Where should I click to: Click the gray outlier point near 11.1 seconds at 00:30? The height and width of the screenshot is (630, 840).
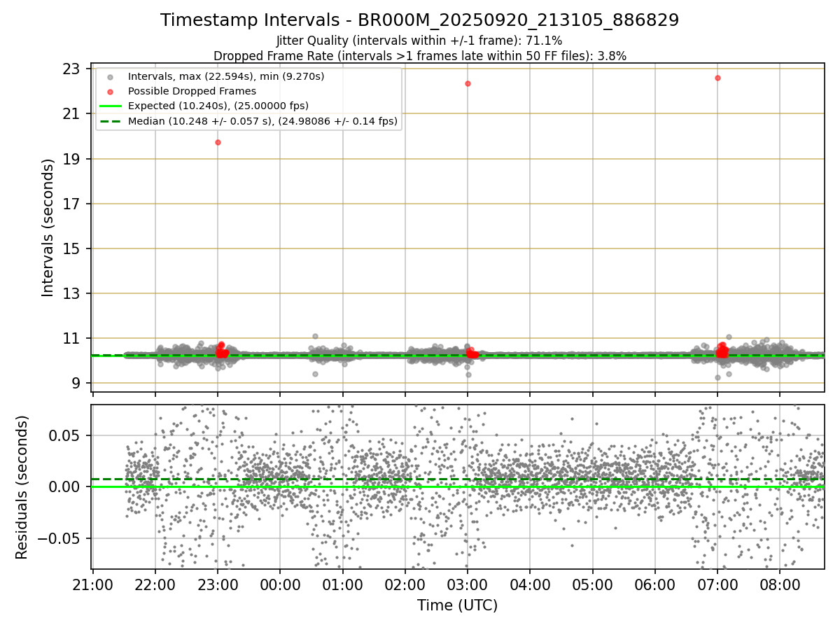point(315,336)
